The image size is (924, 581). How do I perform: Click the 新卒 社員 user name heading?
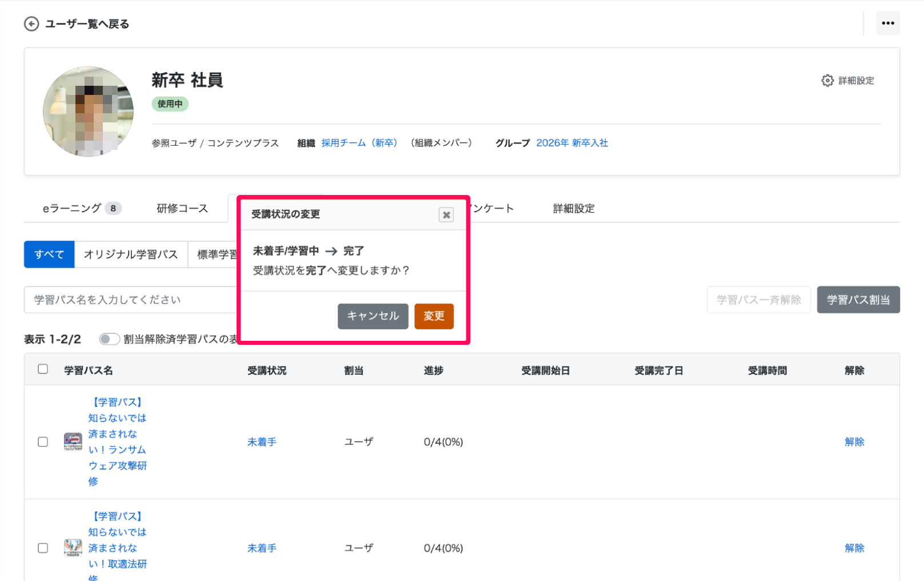coord(187,80)
